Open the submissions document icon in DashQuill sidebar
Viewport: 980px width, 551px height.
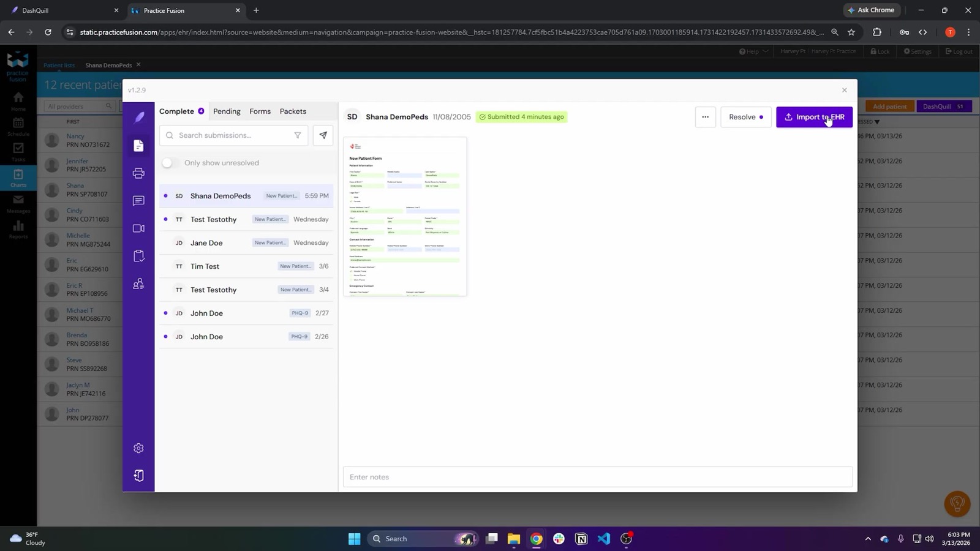(x=138, y=146)
